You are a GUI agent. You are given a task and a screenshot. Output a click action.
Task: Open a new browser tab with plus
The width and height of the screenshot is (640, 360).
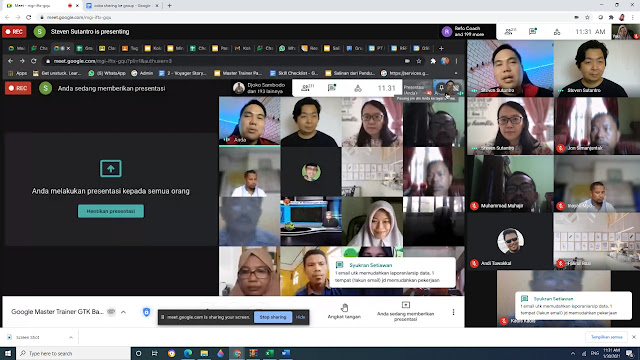tap(169, 6)
